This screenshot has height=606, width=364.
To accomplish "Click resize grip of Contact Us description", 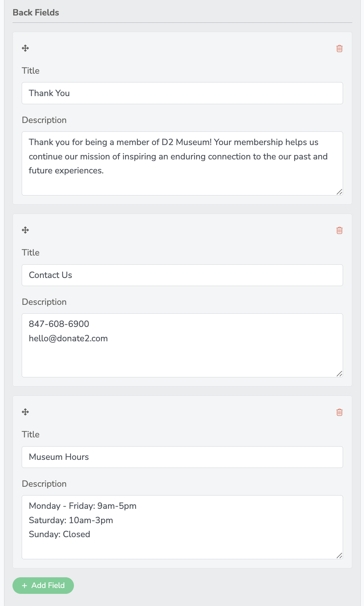I will pos(339,374).
